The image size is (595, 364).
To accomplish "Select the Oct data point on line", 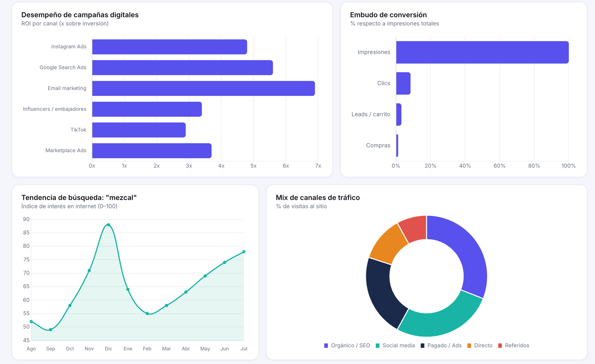I will (x=70, y=305).
